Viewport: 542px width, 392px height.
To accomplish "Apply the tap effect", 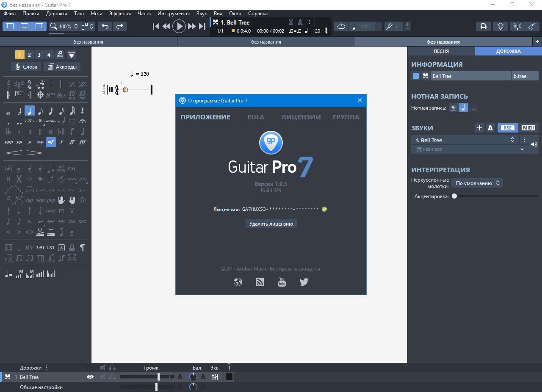I will (30, 200).
